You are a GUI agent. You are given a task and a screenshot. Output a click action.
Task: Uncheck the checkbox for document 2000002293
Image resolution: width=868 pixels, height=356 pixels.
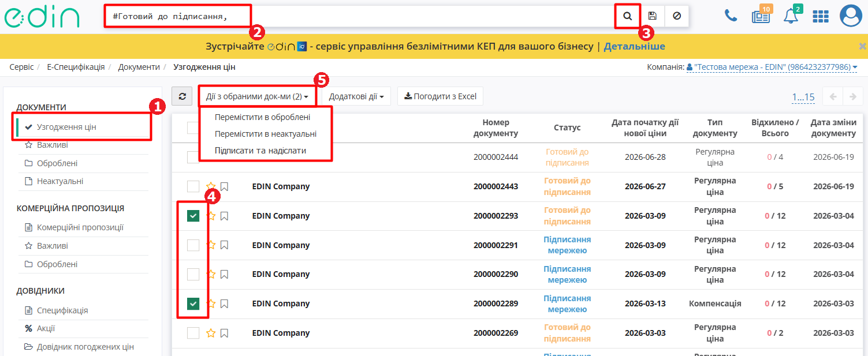[193, 216]
